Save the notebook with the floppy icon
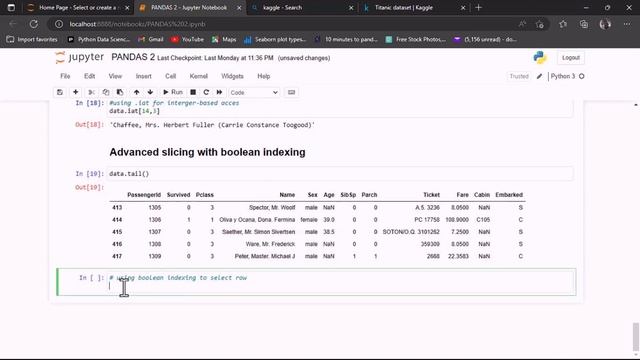This screenshot has width=640, height=360. 60,92
